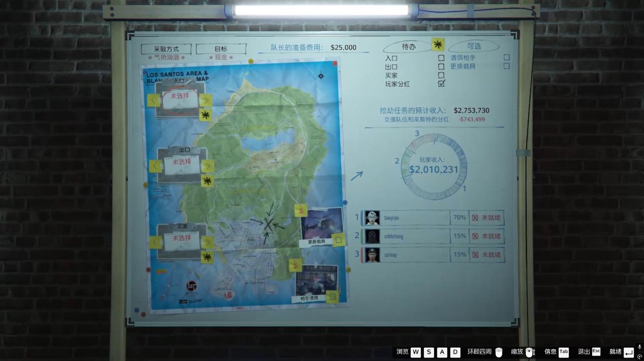Adjust oahnay's 15% cut in row 3

coord(459,255)
